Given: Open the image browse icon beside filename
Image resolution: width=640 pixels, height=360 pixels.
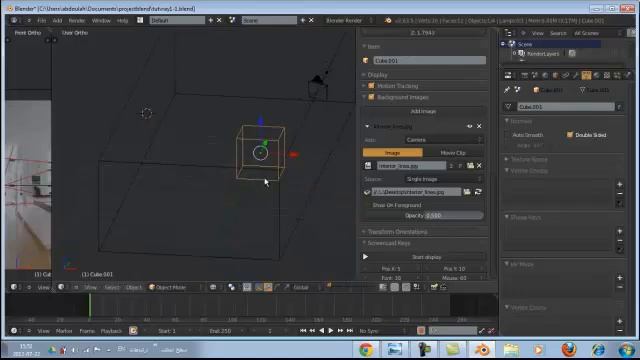Looking at the screenshot, I should [368, 166].
